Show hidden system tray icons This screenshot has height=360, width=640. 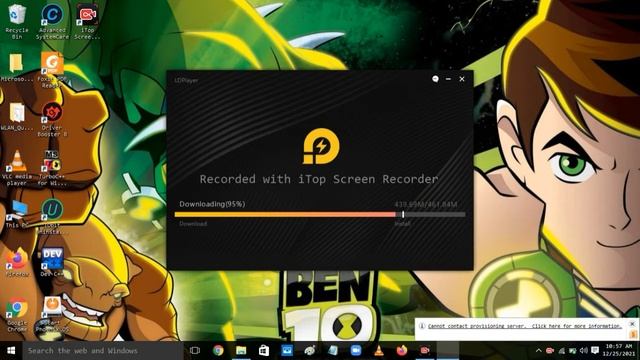538,351
